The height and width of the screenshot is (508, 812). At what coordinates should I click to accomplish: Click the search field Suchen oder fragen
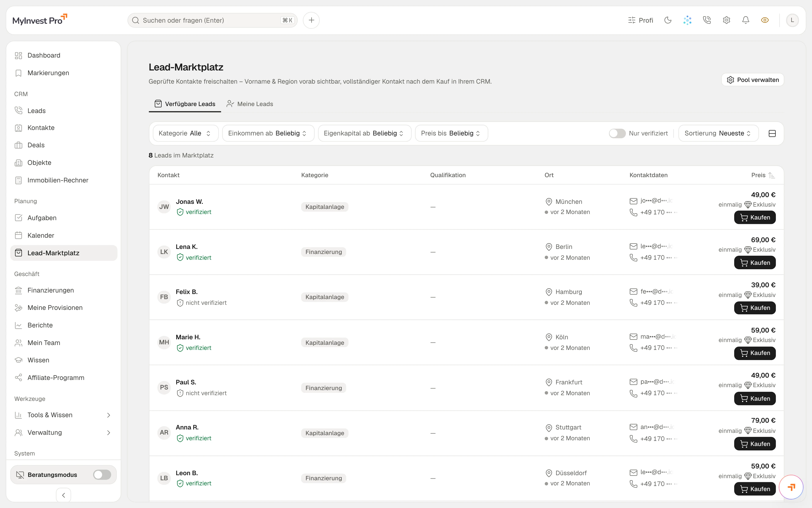(x=212, y=20)
